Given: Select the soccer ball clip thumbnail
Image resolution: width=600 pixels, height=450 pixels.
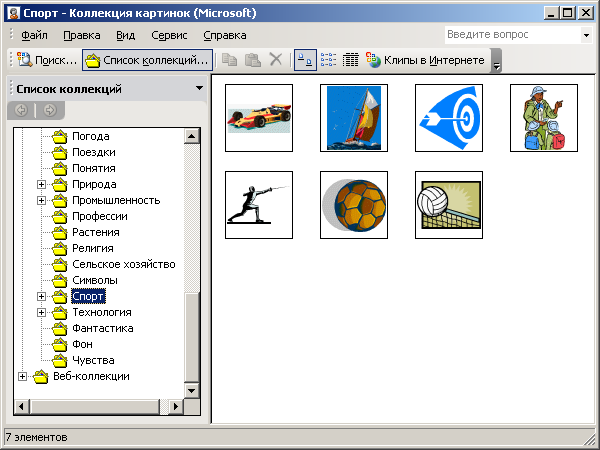Looking at the screenshot, I should (354, 205).
